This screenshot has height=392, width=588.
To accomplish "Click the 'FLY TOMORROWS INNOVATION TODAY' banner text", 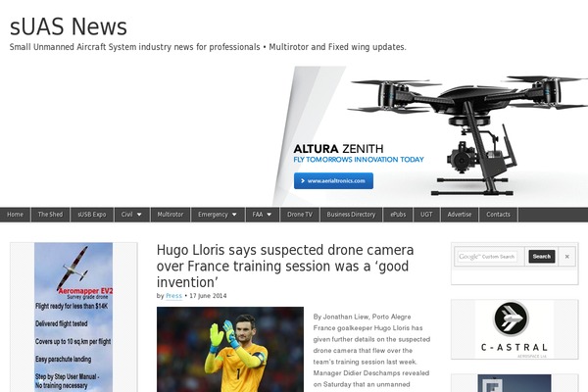I will click(359, 160).
